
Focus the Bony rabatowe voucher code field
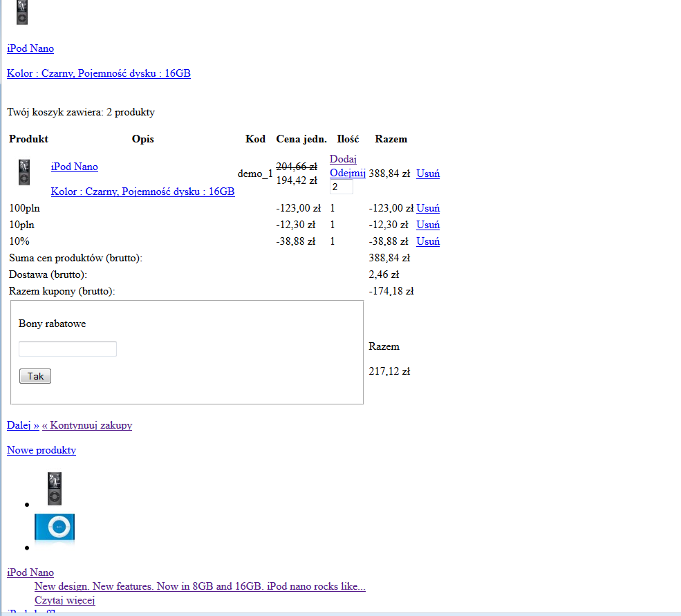(x=68, y=349)
